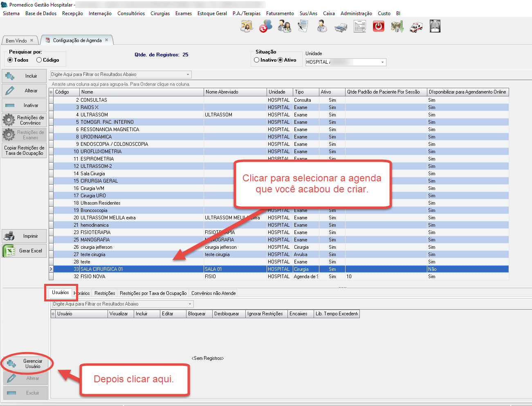Close the Configuração de Agenda tab
This screenshot has height=406, width=532.
click(107, 40)
